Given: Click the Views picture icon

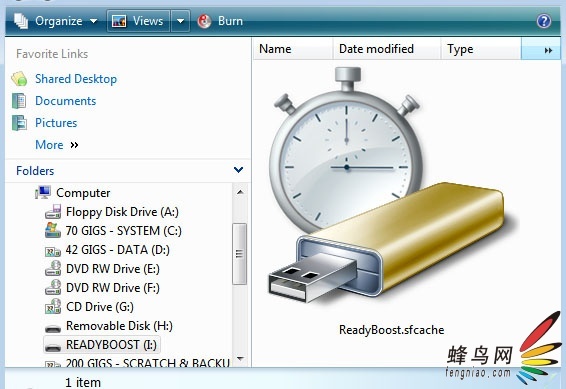Looking at the screenshot, I should click(119, 21).
